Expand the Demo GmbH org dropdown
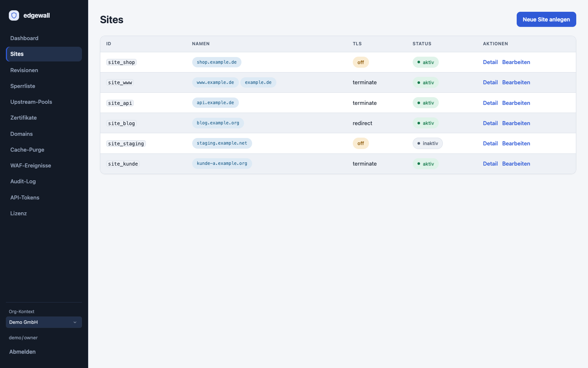Viewport: 588px width, 368px height. coord(44,322)
